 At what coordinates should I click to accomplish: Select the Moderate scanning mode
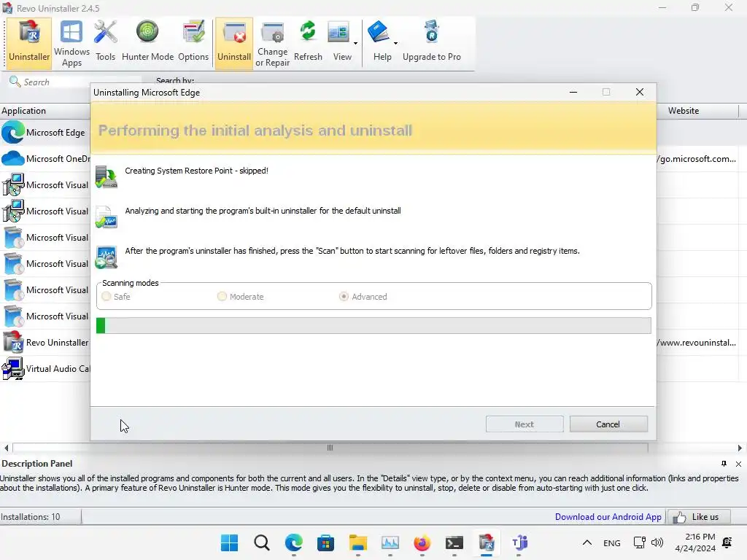(240, 297)
